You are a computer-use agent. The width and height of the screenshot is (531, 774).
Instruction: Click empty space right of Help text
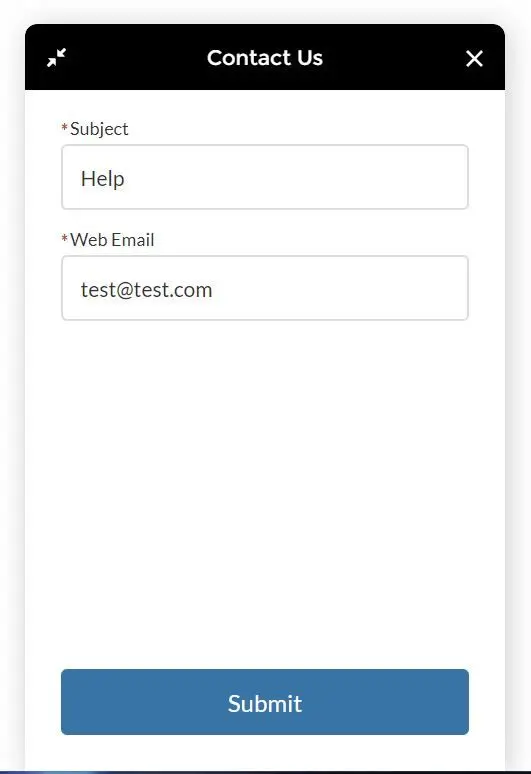point(296,178)
